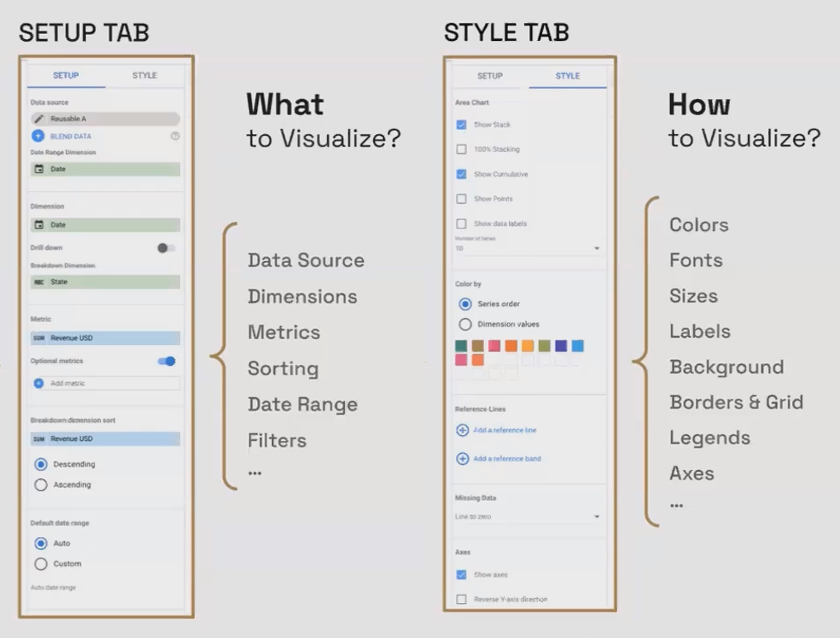Switch to the STYLE tab in setup panel
The height and width of the screenshot is (638, 840).
[x=144, y=76]
